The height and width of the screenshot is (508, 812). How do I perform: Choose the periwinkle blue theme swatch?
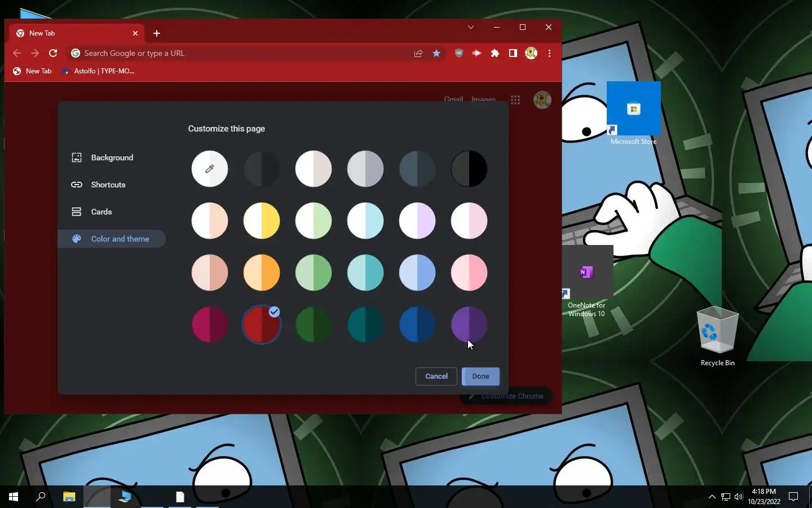point(417,273)
